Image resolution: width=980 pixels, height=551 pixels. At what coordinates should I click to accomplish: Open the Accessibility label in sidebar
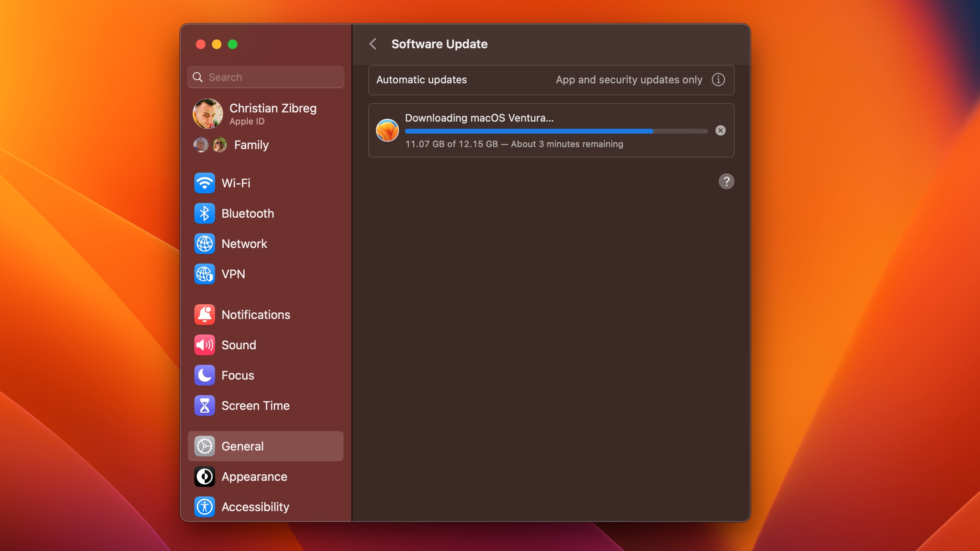(255, 507)
